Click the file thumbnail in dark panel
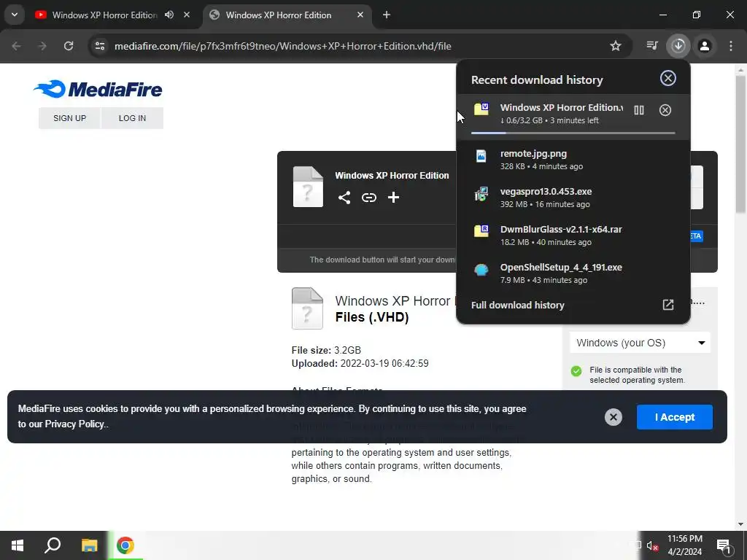747x560 pixels. [x=308, y=187]
